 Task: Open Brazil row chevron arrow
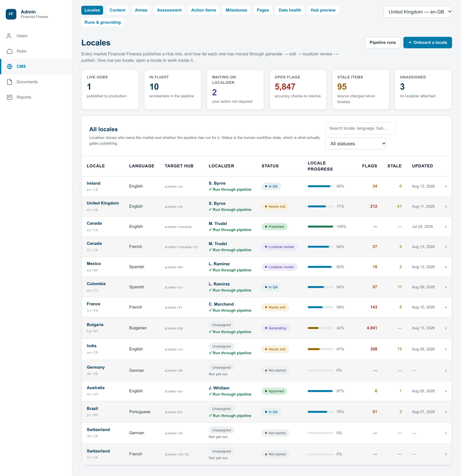point(446,412)
